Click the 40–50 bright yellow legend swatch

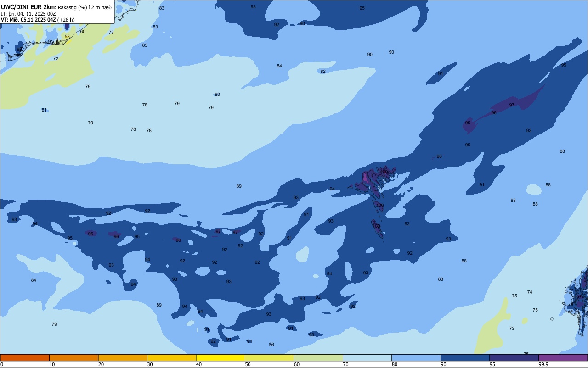click(x=220, y=357)
